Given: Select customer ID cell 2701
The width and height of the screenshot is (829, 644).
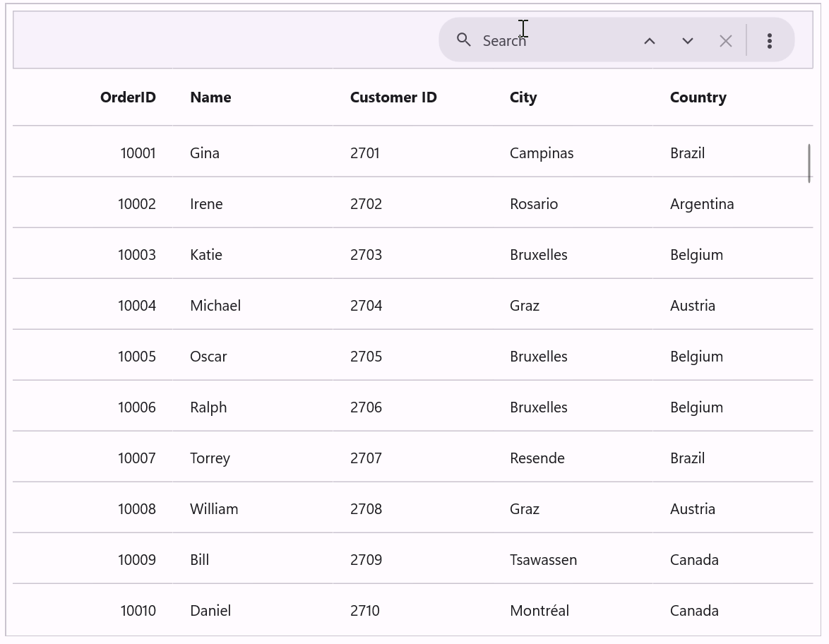Looking at the screenshot, I should coord(365,153).
